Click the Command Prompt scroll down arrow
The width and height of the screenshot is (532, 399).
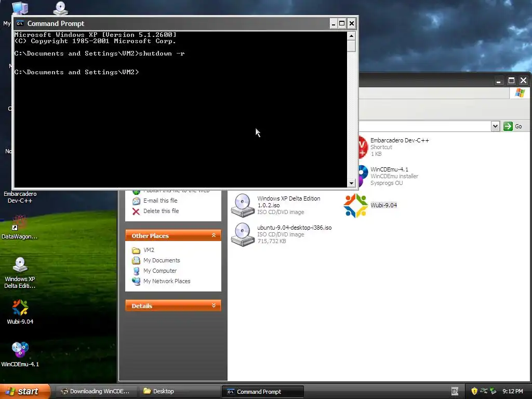pyautogui.click(x=352, y=183)
